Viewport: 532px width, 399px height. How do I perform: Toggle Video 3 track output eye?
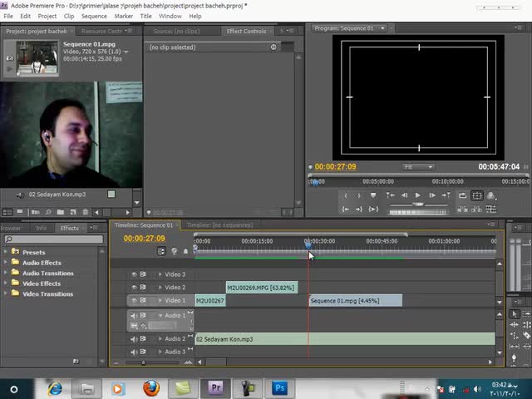pos(134,274)
